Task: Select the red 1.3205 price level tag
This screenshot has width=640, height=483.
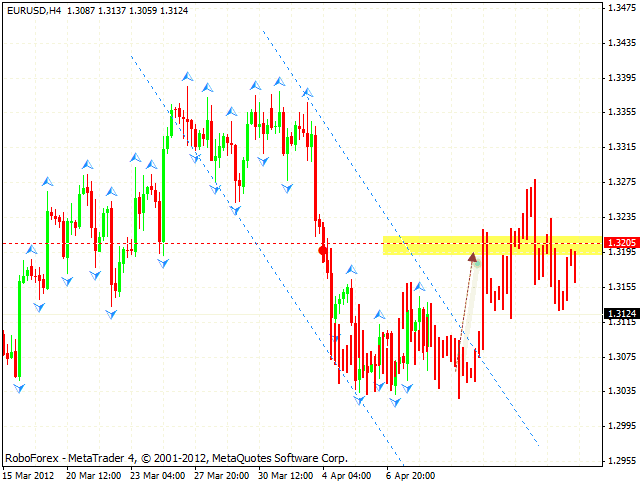Action: click(x=622, y=243)
